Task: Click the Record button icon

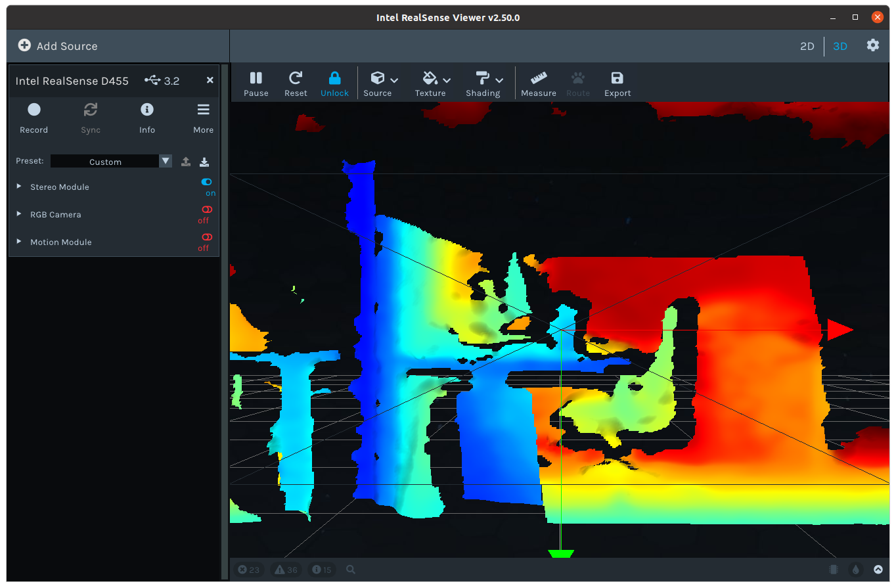Action: 34,110
